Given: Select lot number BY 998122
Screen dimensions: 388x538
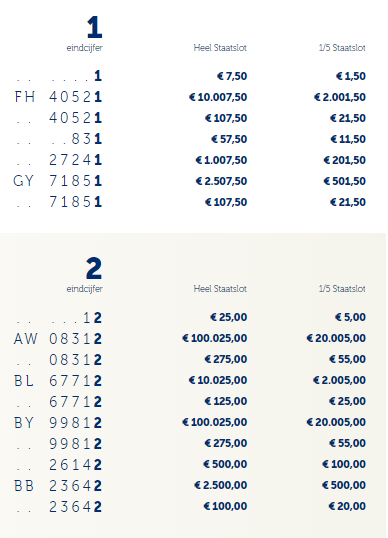Looking at the screenshot, I should click(x=58, y=422).
